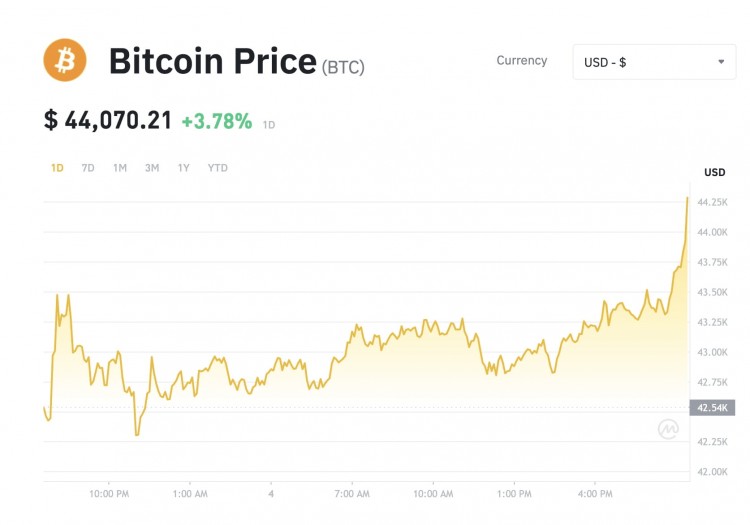This screenshot has height=525, width=750.
Task: Click the currency dropdown arrow
Action: (721, 62)
